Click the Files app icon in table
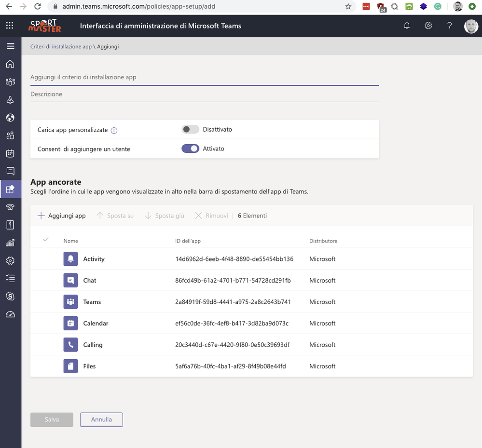Image resolution: width=482 pixels, height=448 pixels. click(70, 366)
